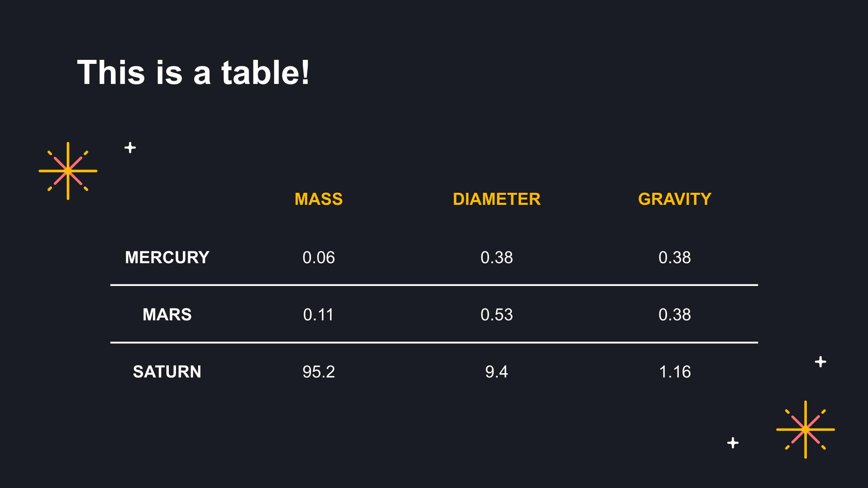Click the MASS column header
The image size is (868, 488).
pyautogui.click(x=319, y=199)
